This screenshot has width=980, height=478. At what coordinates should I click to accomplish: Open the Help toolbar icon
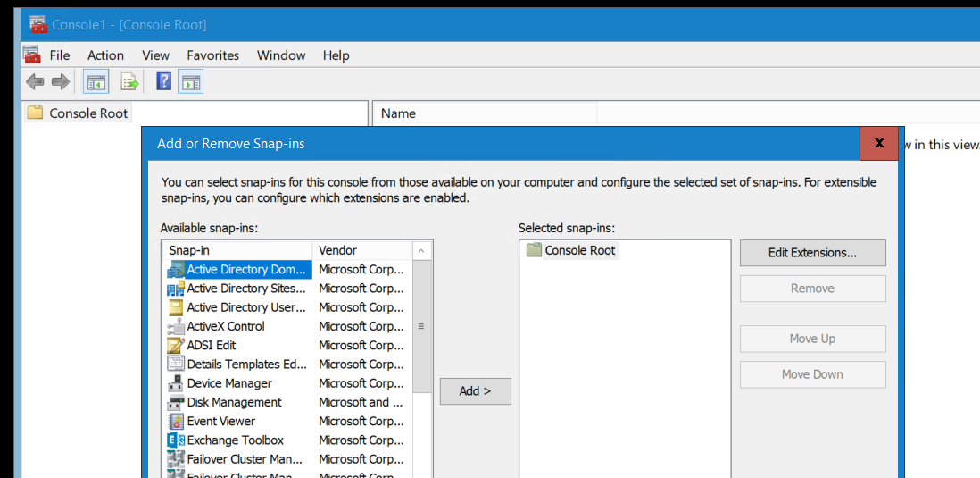[x=163, y=82]
